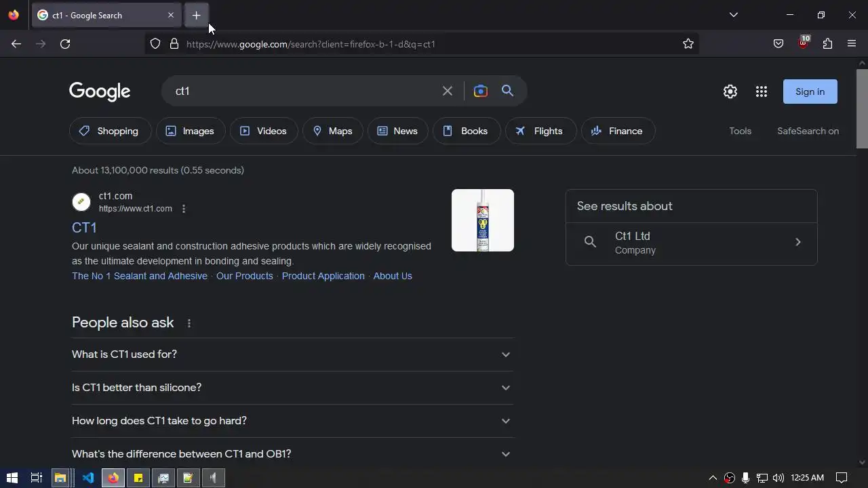The image size is (868, 488).
Task: Open Google quick settings gear
Action: pyautogui.click(x=730, y=91)
